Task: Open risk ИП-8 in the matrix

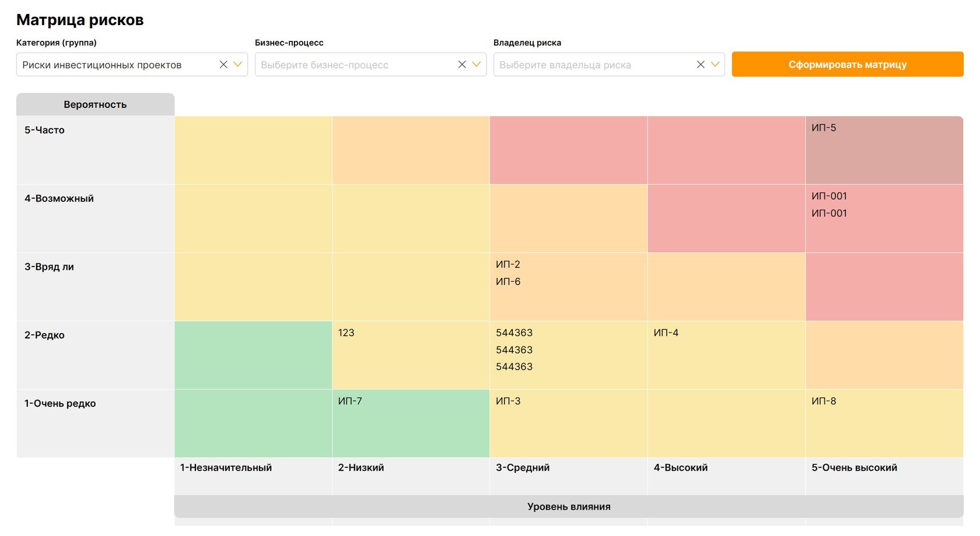Action: tap(824, 401)
